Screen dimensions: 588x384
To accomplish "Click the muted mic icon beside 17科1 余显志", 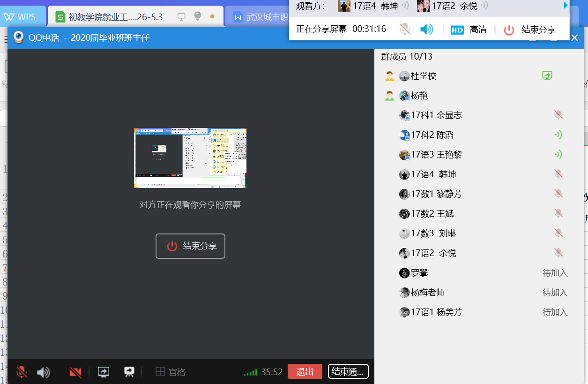I will (x=558, y=115).
